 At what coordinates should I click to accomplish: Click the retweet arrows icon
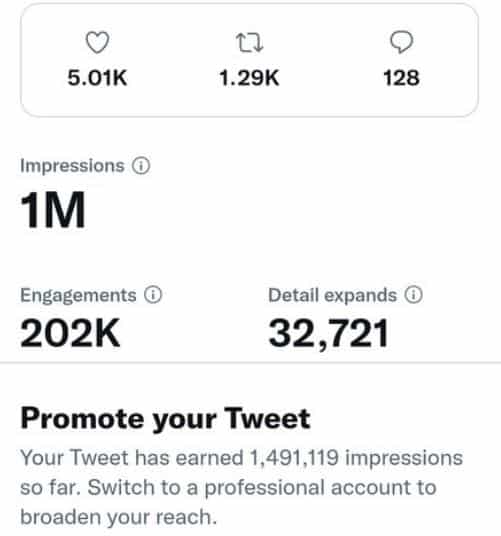pyautogui.click(x=249, y=43)
